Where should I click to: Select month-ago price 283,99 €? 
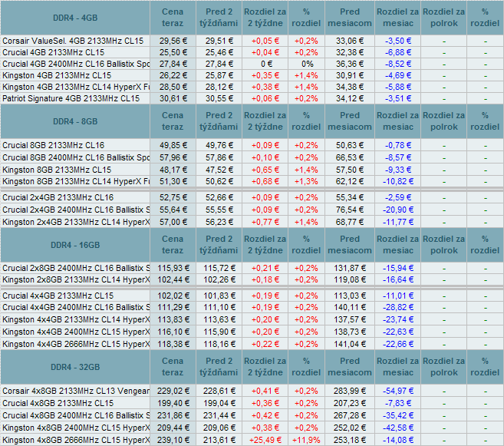pyautogui.click(x=350, y=391)
